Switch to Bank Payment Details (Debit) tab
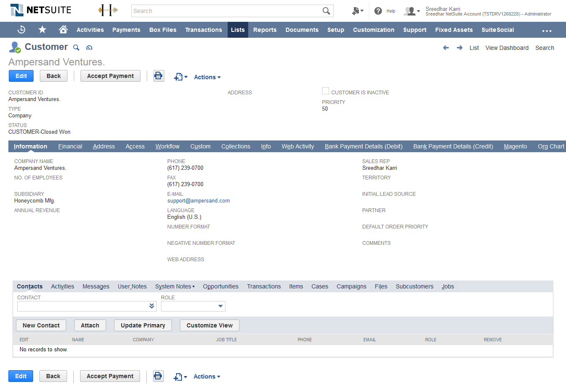This screenshot has width=566, height=392. click(363, 146)
